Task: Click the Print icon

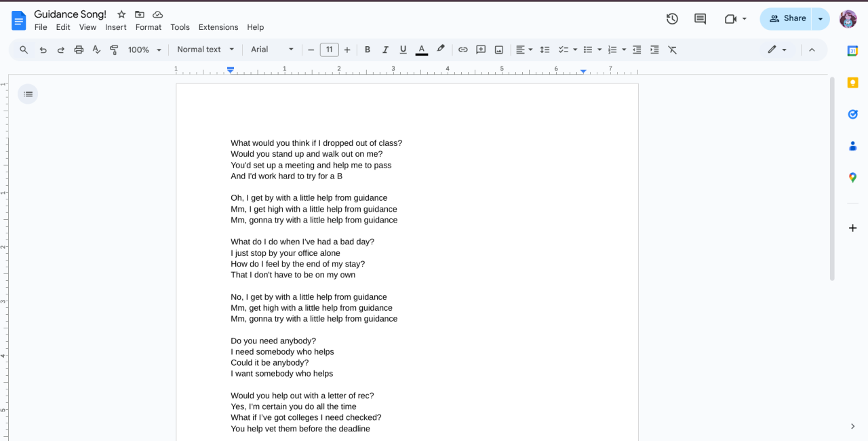Action: (79, 50)
